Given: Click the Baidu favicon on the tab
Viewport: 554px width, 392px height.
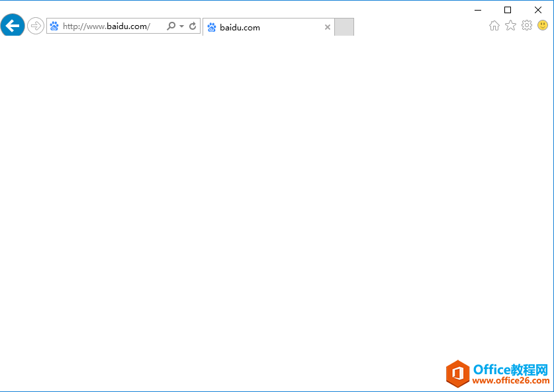Looking at the screenshot, I should 212,27.
